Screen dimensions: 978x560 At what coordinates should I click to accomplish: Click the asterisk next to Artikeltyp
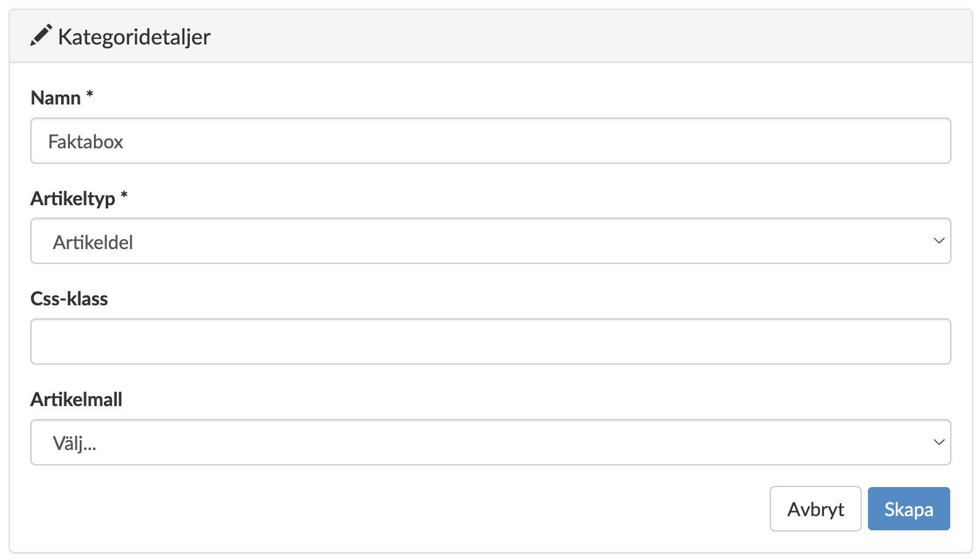point(124,195)
